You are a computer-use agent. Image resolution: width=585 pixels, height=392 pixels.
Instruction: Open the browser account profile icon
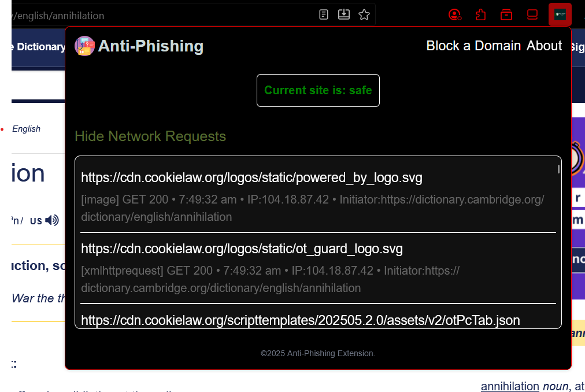click(455, 14)
